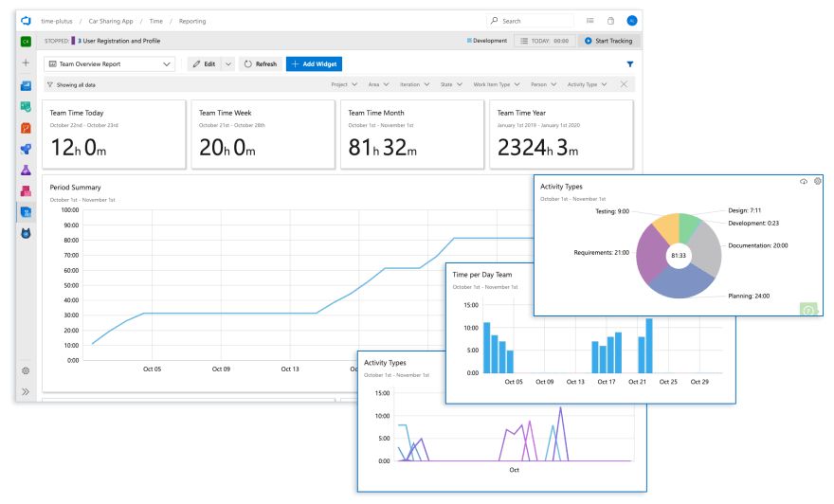The image size is (834, 504).
Task: Open the Pipelines rocket sidebar icon
Action: pyautogui.click(x=26, y=150)
